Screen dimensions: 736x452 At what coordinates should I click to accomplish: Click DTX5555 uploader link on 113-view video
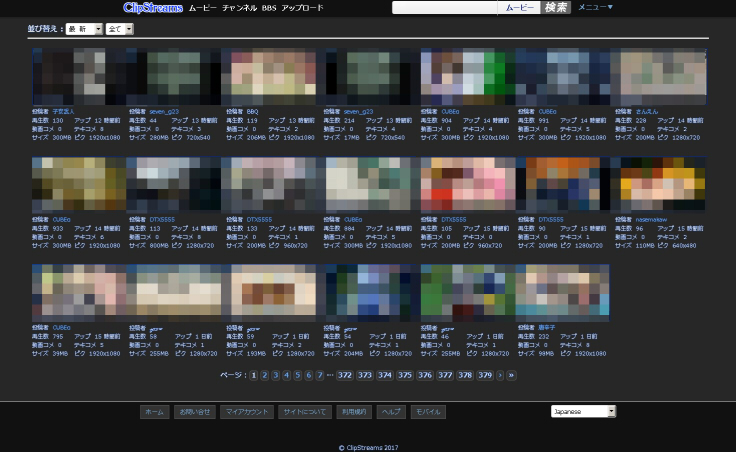(x=162, y=220)
